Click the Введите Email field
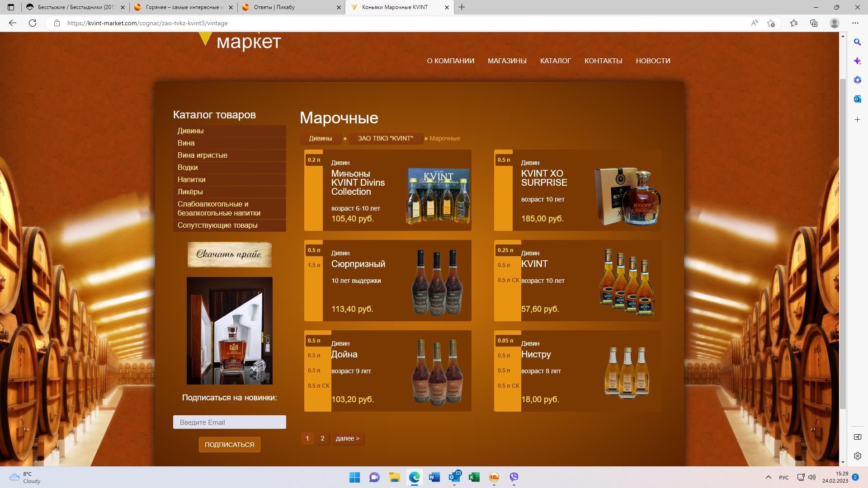This screenshot has width=868, height=488. pyautogui.click(x=229, y=422)
